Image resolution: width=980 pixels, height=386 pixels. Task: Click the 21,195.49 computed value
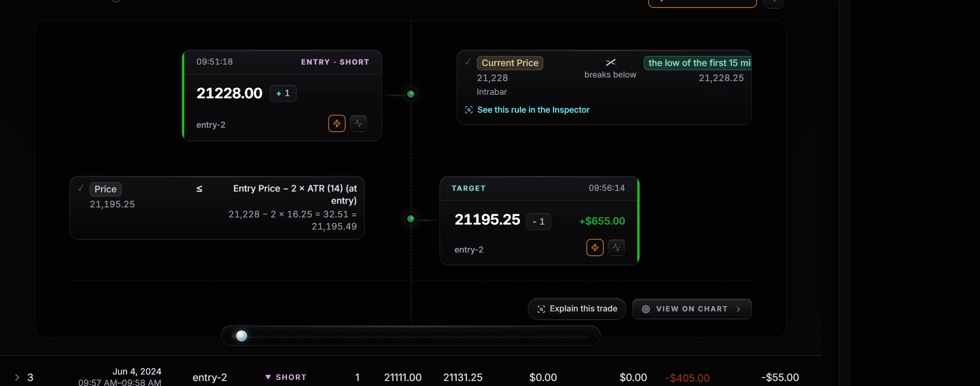[x=334, y=227]
